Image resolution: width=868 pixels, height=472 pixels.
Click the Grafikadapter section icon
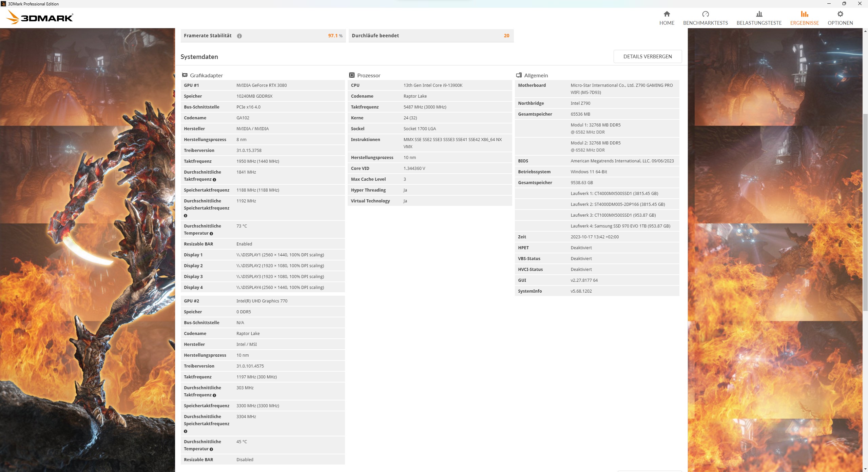coord(185,75)
